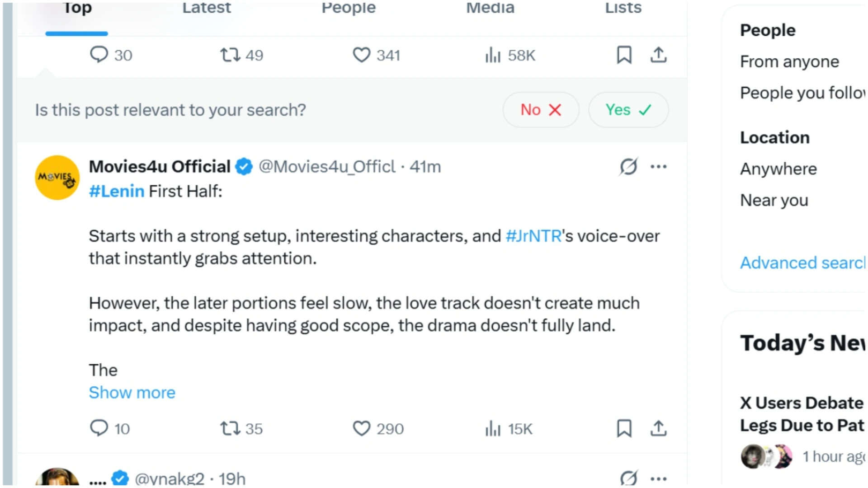Repost the Movies4u Official #Lenin post
The image size is (868, 488).
[x=241, y=428]
